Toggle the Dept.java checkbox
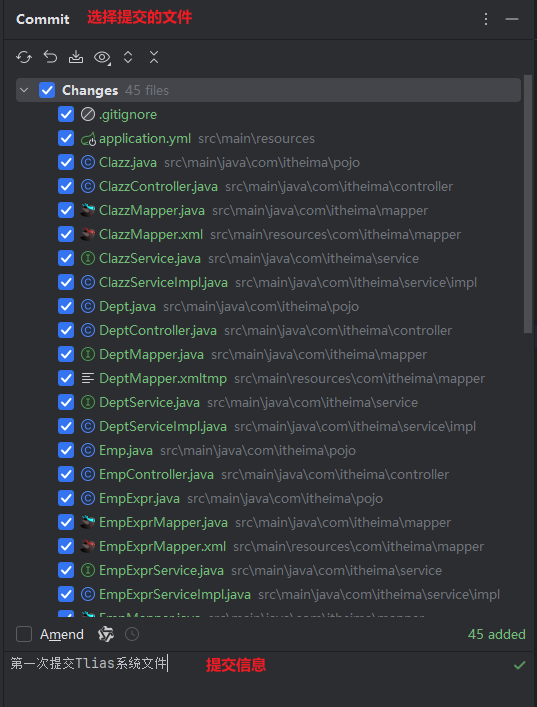 point(66,306)
